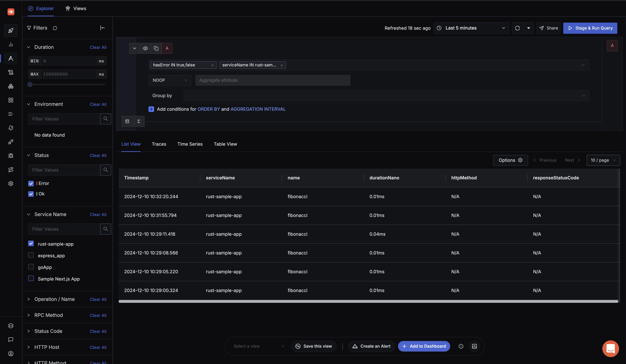Switch to the Traces tab
This screenshot has height=364, width=626.
click(x=159, y=144)
